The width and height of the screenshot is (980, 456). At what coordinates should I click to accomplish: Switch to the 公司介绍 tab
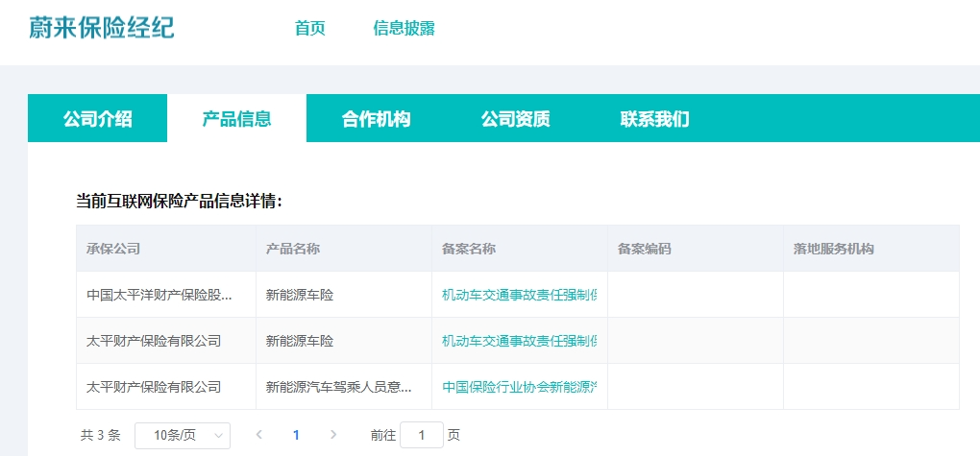coord(97,119)
